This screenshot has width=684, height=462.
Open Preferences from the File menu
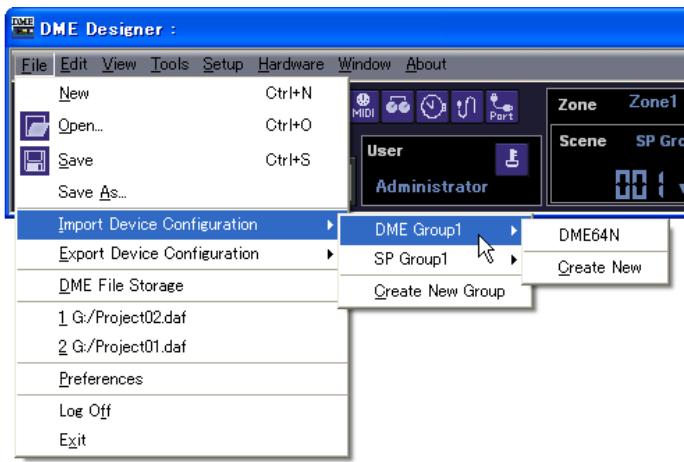182,379
